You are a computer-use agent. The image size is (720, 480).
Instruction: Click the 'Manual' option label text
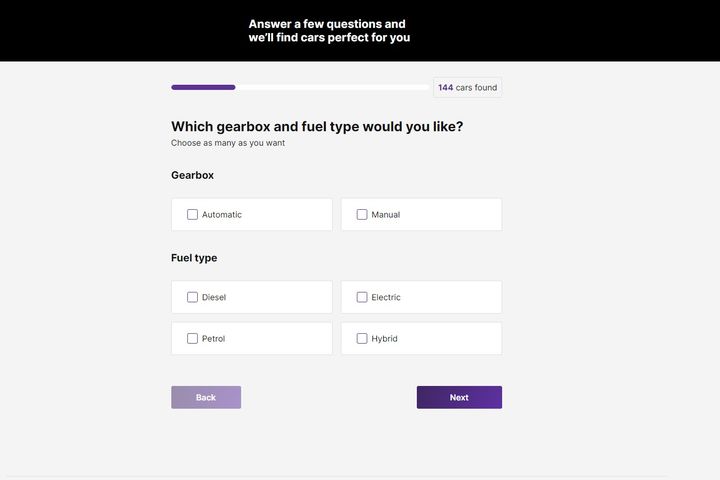(x=386, y=215)
